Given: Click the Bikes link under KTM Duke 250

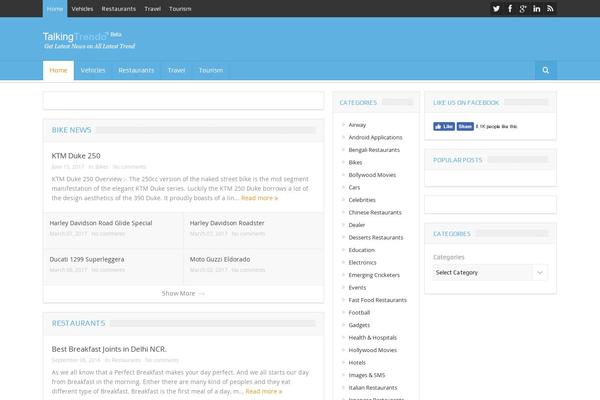Looking at the screenshot, I should tap(101, 167).
